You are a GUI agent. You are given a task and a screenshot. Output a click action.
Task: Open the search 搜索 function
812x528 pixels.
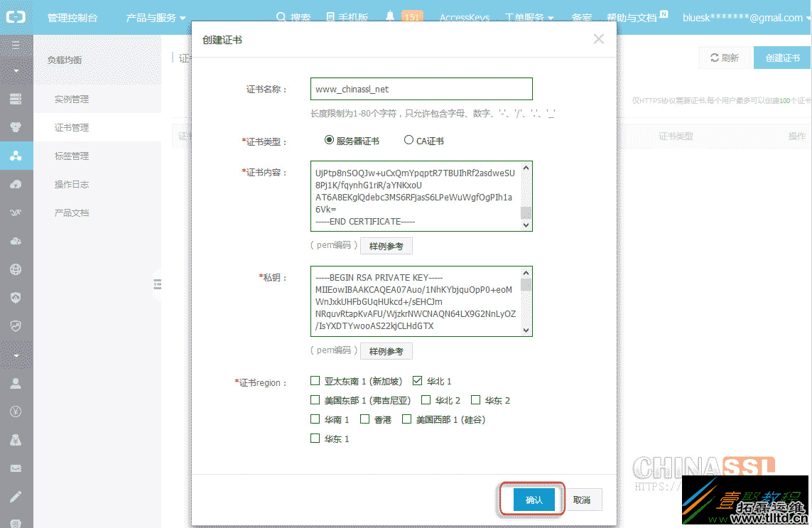[293, 17]
